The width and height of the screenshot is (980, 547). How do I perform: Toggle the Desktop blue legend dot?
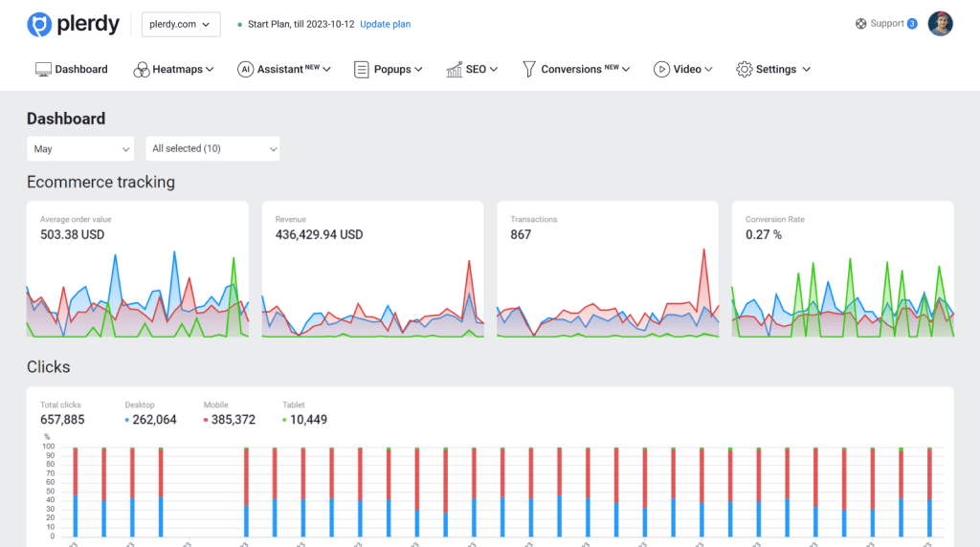tap(128, 421)
